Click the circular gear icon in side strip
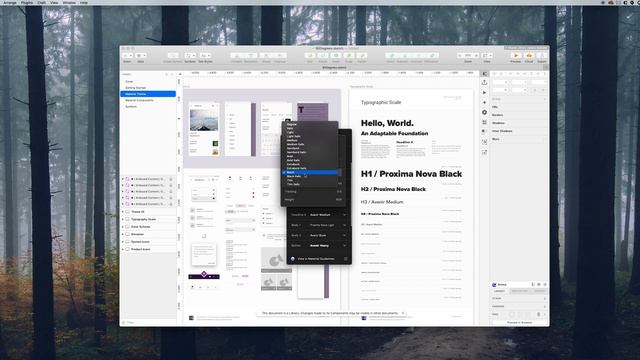This screenshot has height=360, width=640. click(484, 112)
